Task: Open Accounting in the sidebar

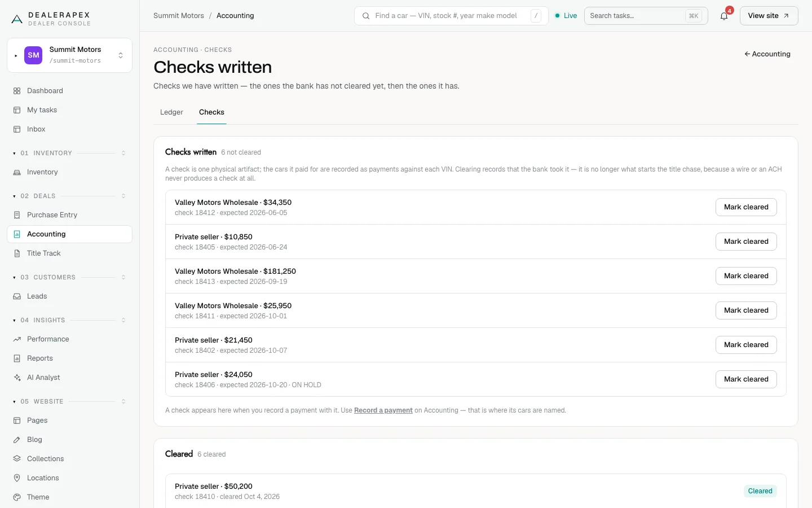Action: (x=69, y=234)
